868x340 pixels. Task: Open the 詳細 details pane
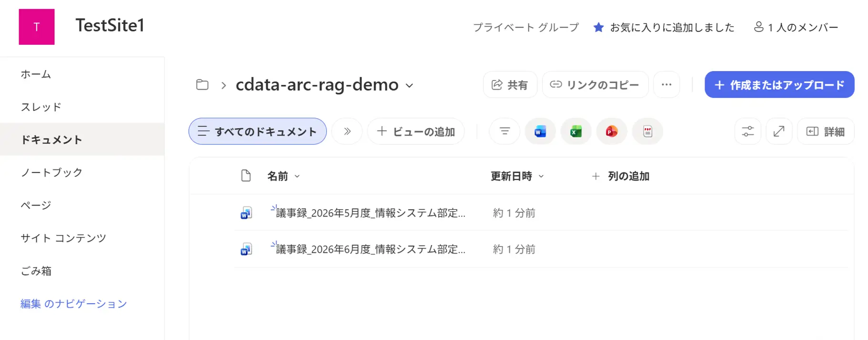tap(826, 131)
